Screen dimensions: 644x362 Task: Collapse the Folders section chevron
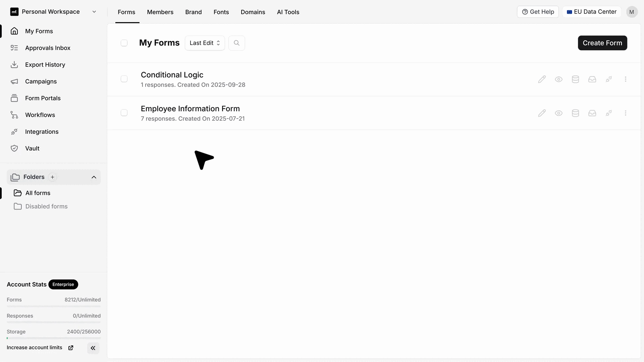point(94,177)
